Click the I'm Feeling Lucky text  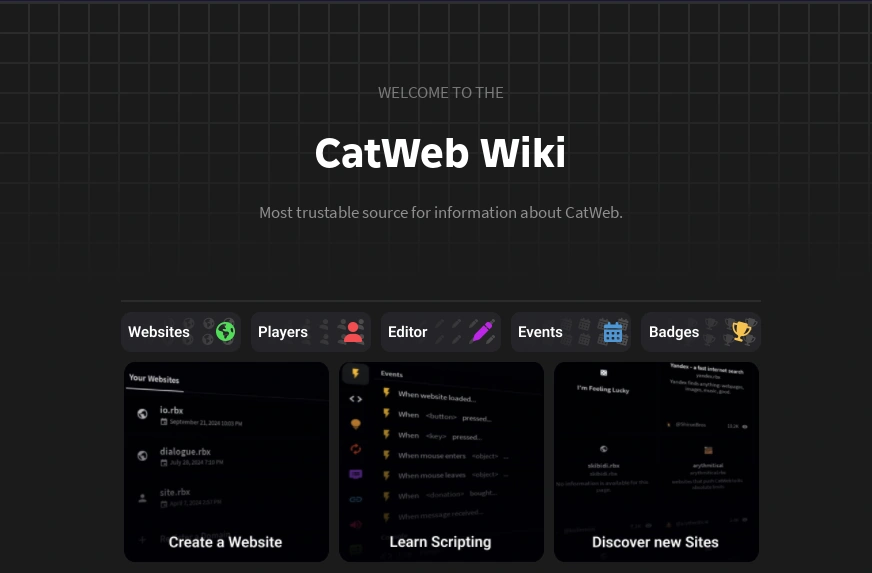[x=603, y=389]
